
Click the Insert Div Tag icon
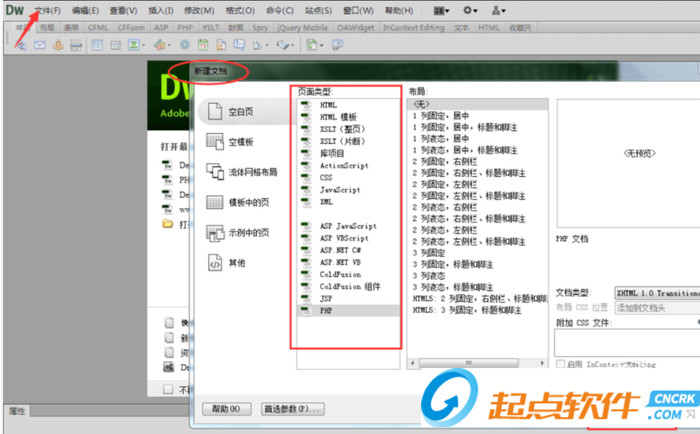(116, 45)
